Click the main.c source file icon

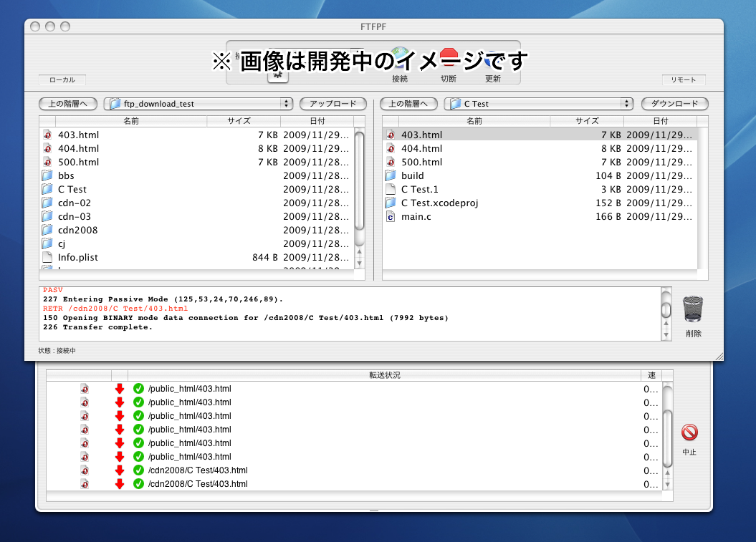coord(391,216)
